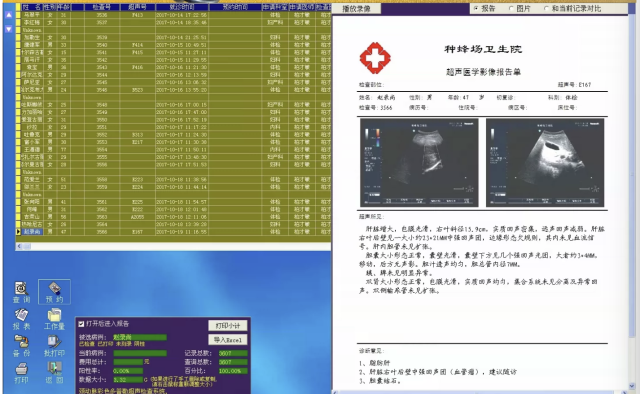Click the 记录总数 field showing 3607
Screen dimensions: 640x394
[233, 353]
